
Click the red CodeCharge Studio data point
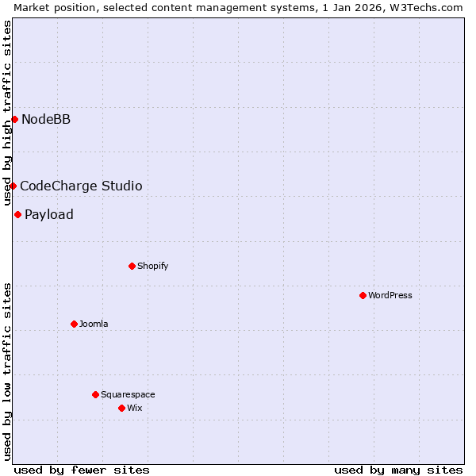coord(13,186)
